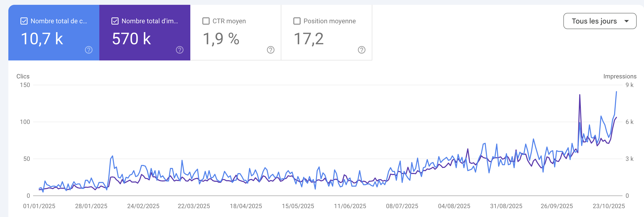Image resolution: width=644 pixels, height=217 pixels.
Task: Open the Tous les jours dropdown
Action: pyautogui.click(x=600, y=21)
